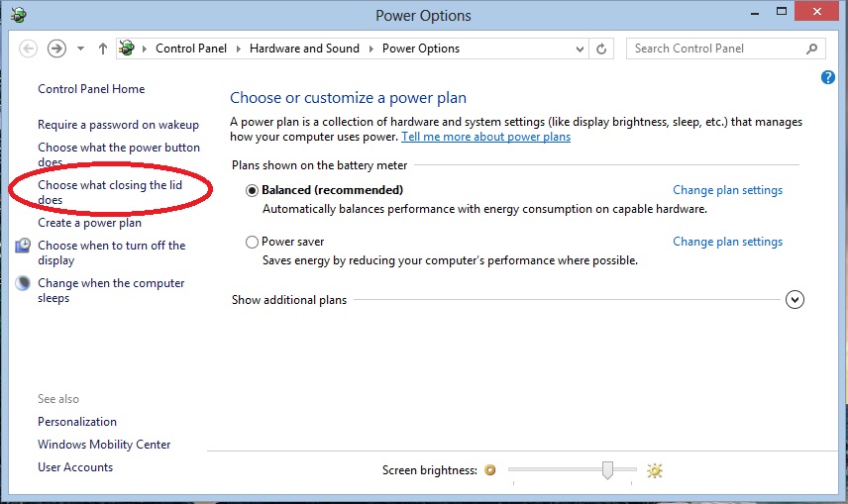The image size is (848, 504).
Task: Select the Balanced (recommended) plan
Action: [x=252, y=190]
